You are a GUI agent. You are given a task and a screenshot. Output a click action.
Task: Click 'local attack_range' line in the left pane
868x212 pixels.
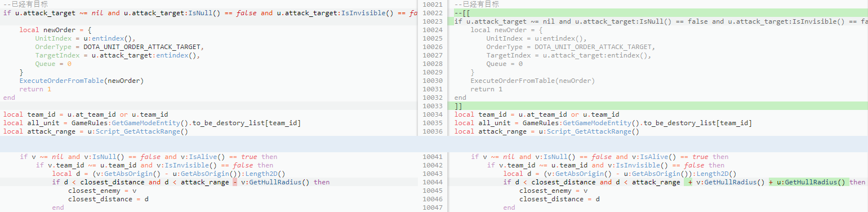[x=95, y=131]
